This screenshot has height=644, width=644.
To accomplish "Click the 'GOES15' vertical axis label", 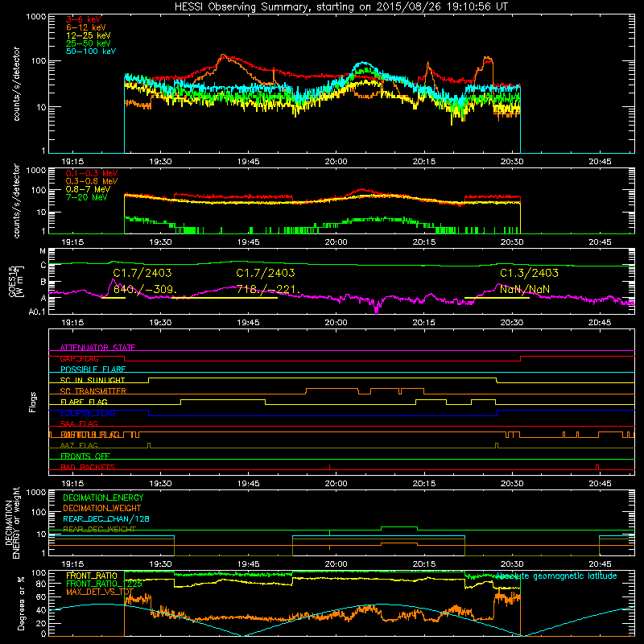I will pyautogui.click(x=12, y=281).
